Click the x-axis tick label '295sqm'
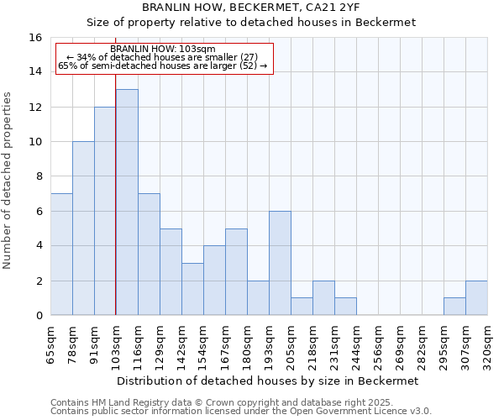The image size is (504, 420). pyautogui.click(x=444, y=349)
